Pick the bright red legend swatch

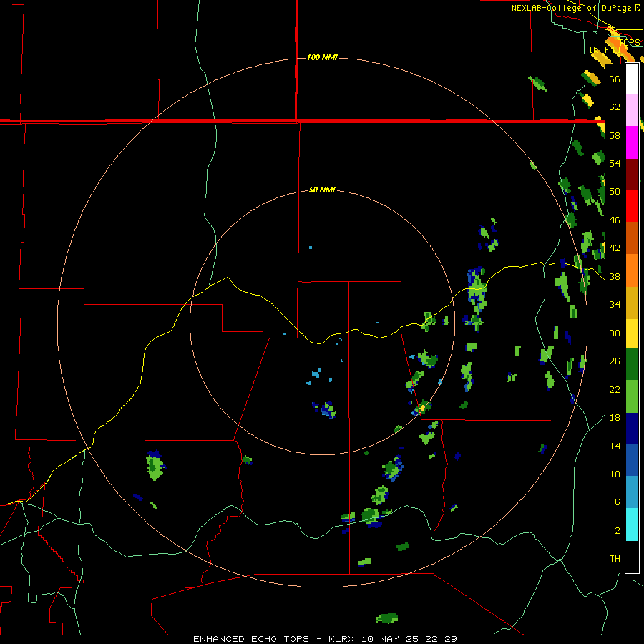coord(632,206)
